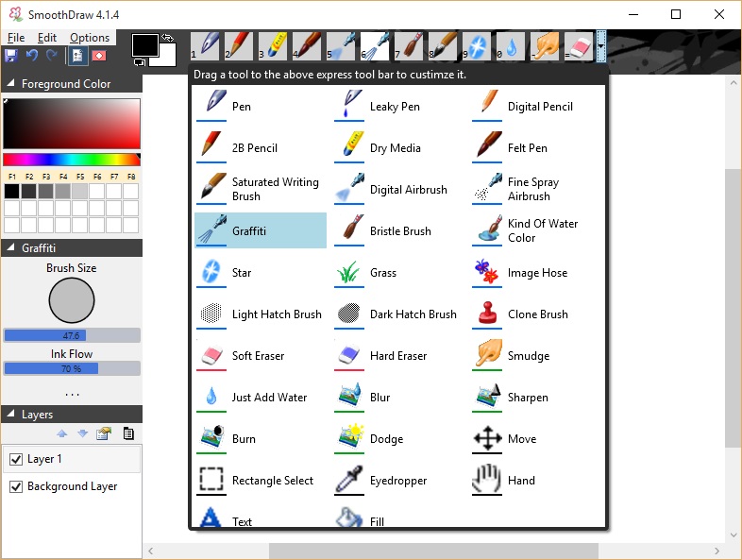Pick the Sharpen tool
This screenshot has width=742, height=560.
click(536, 398)
